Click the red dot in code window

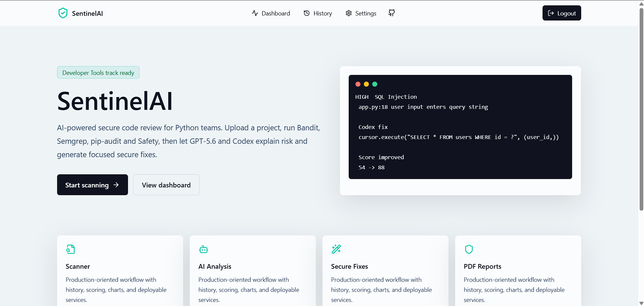[358, 84]
